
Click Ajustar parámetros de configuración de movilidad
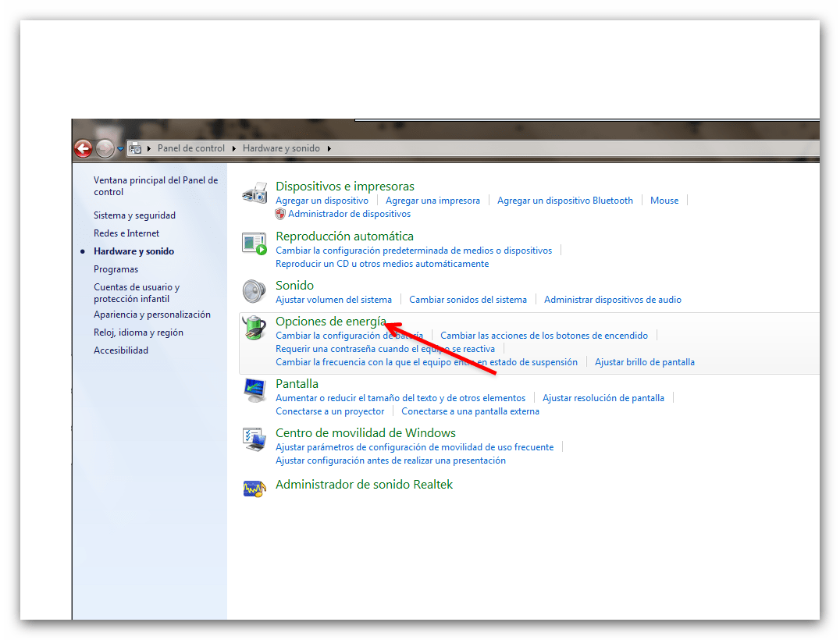click(x=415, y=448)
